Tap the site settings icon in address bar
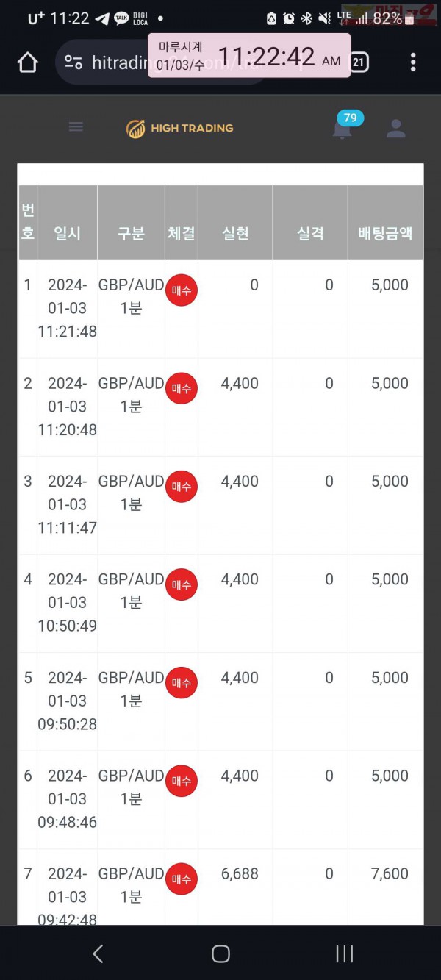The width and height of the screenshot is (441, 980). point(73,62)
